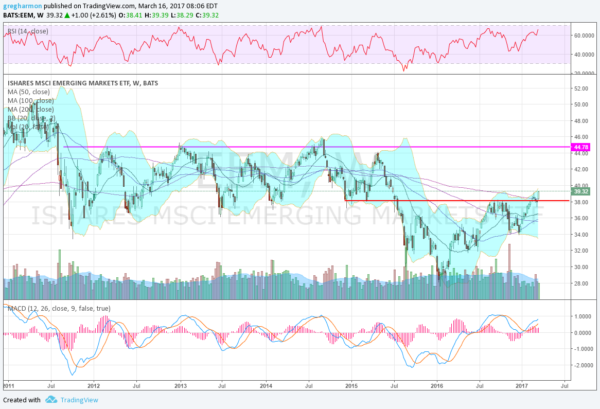Click the BATS:EEM, W symbol label
This screenshot has height=409, width=600.
23,15
